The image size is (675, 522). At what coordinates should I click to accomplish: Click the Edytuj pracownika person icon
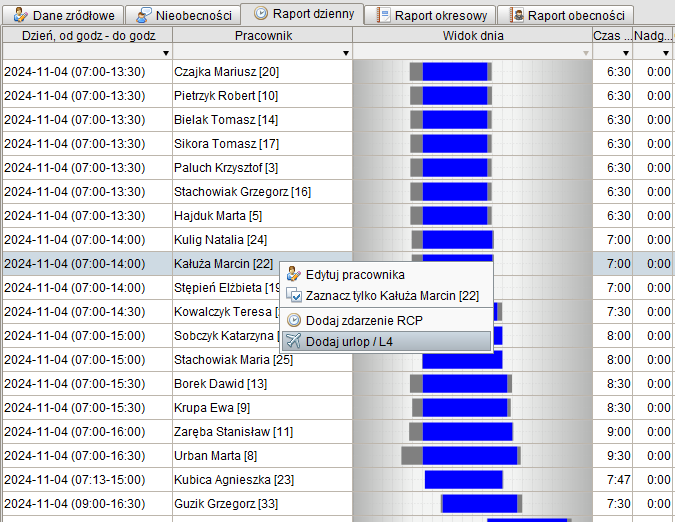click(x=294, y=274)
